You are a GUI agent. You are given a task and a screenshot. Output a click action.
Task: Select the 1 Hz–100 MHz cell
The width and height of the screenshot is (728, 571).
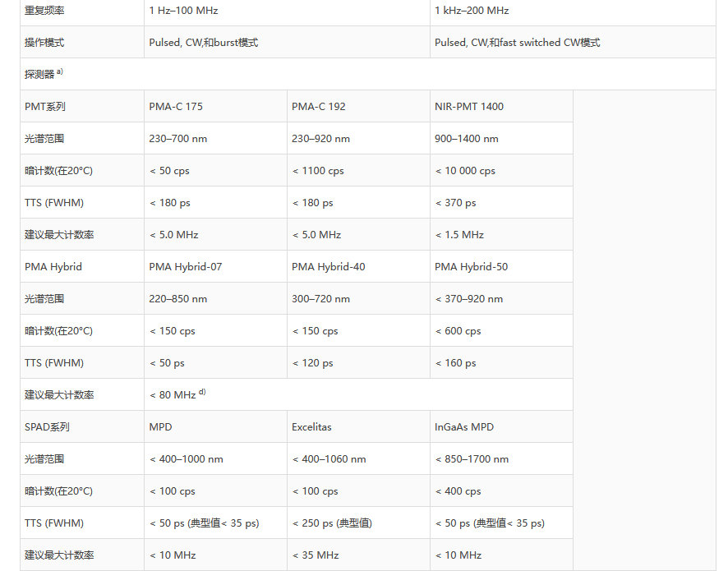(183, 11)
